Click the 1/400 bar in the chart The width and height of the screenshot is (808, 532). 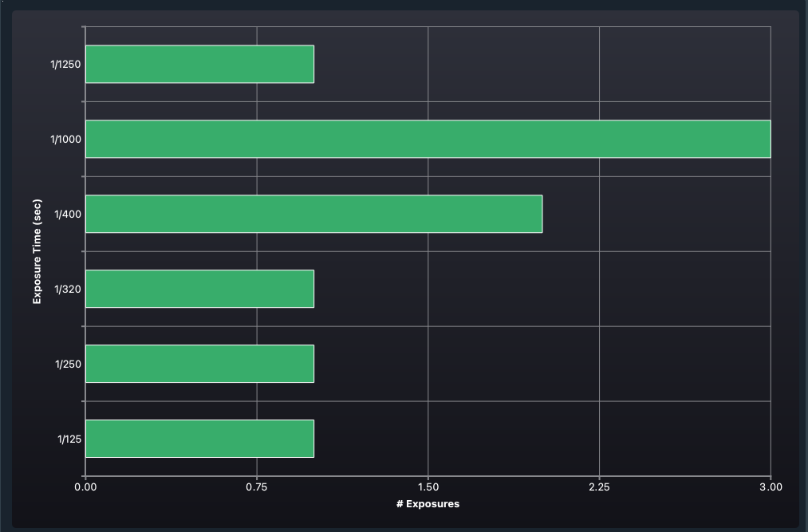(313, 214)
